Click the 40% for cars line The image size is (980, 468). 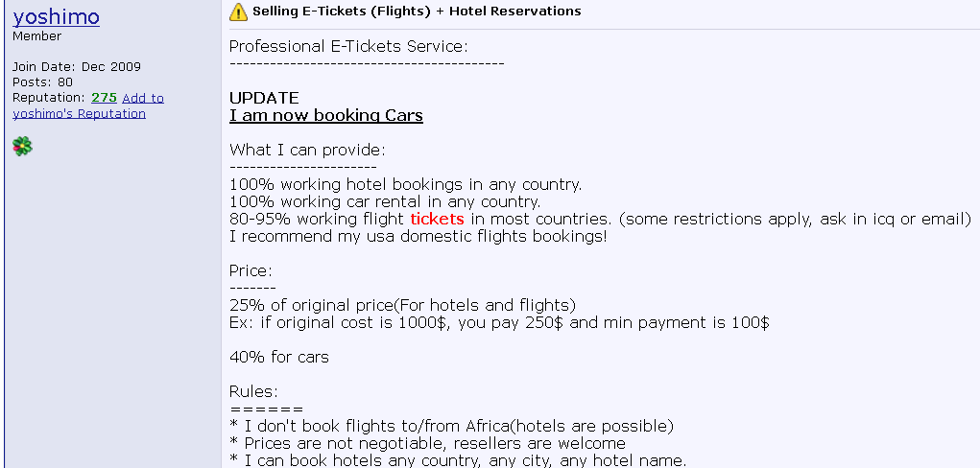point(278,358)
